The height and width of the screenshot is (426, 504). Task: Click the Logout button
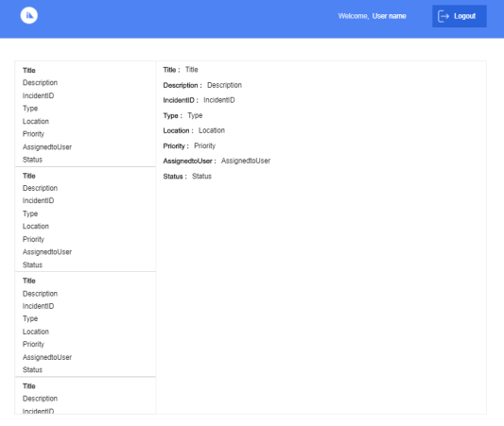click(x=459, y=16)
